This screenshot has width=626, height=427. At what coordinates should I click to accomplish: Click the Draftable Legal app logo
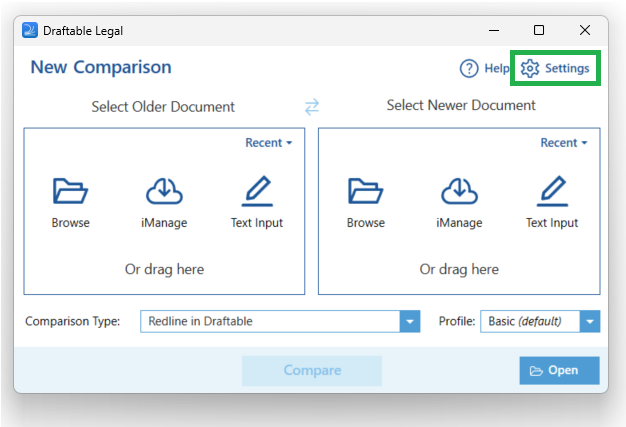tap(30, 30)
